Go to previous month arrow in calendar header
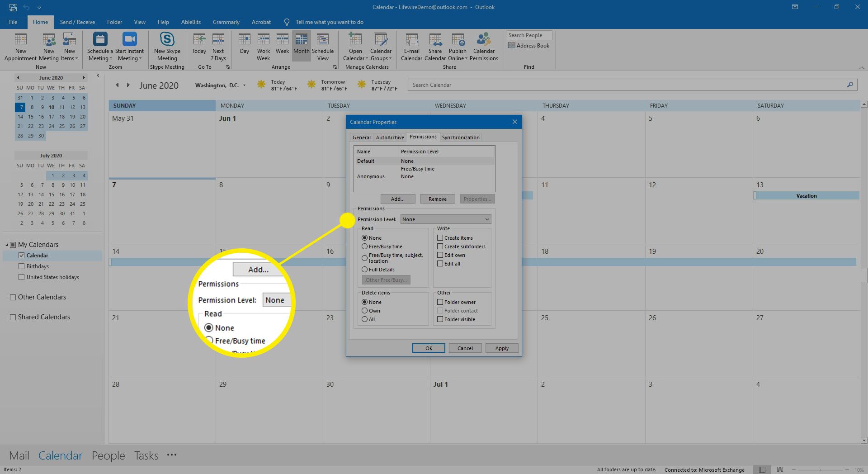 117,85
